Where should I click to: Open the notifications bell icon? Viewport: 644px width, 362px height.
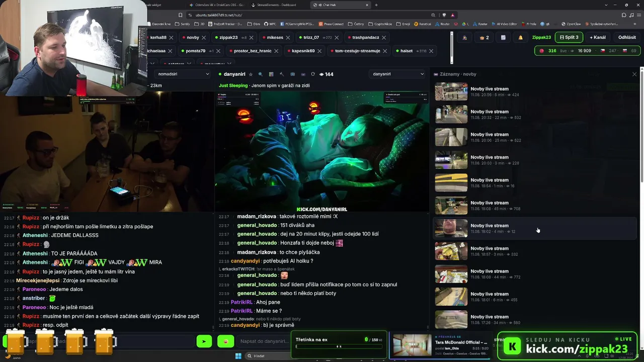click(x=520, y=37)
